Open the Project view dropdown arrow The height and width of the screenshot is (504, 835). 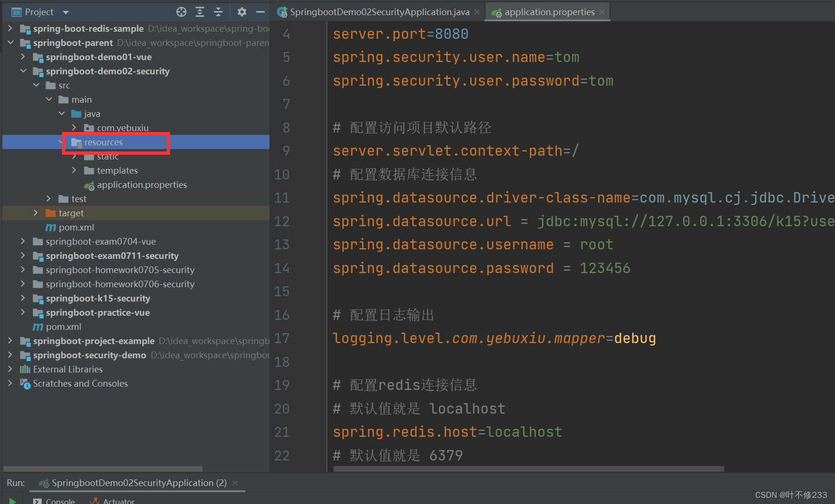click(66, 12)
